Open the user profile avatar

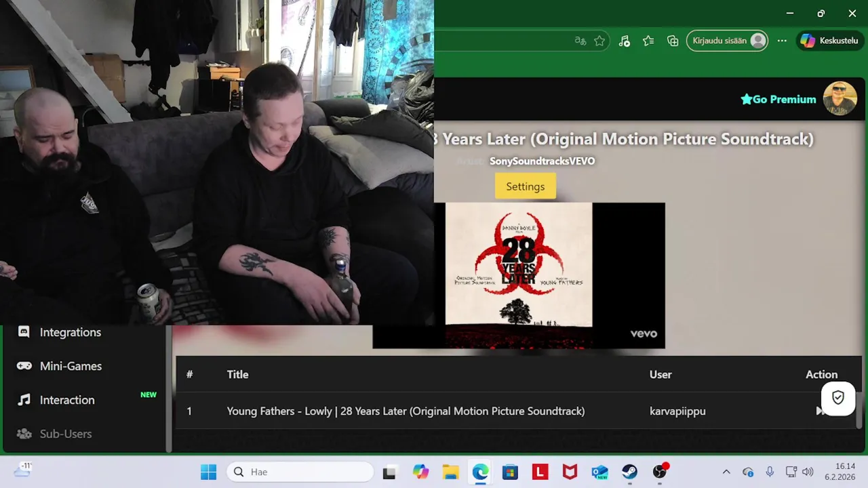(840, 99)
